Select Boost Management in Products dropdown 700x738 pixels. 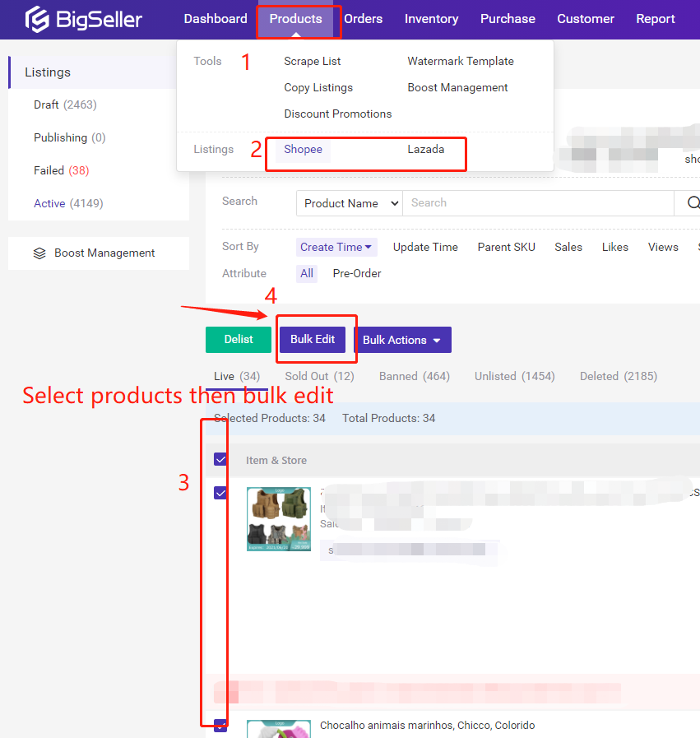pos(457,87)
